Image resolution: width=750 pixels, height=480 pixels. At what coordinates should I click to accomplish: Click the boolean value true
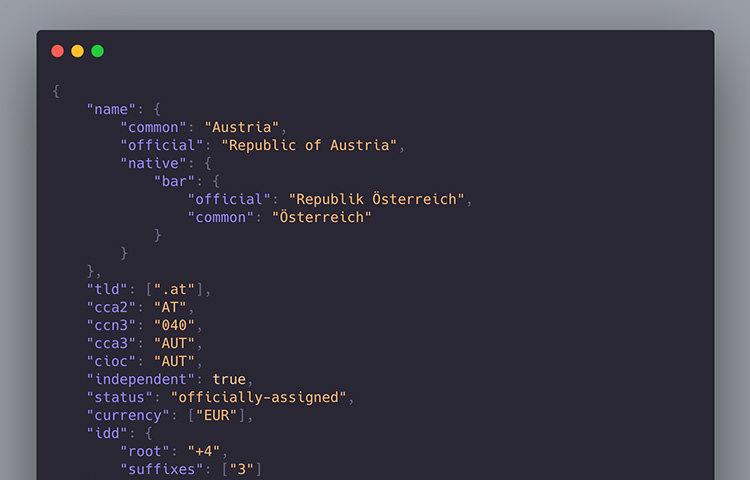229,380
